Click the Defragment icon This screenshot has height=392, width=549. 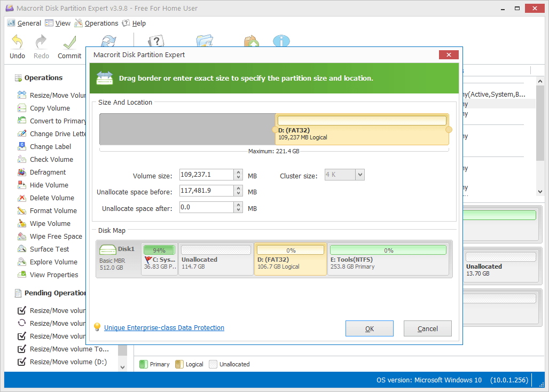(x=22, y=172)
